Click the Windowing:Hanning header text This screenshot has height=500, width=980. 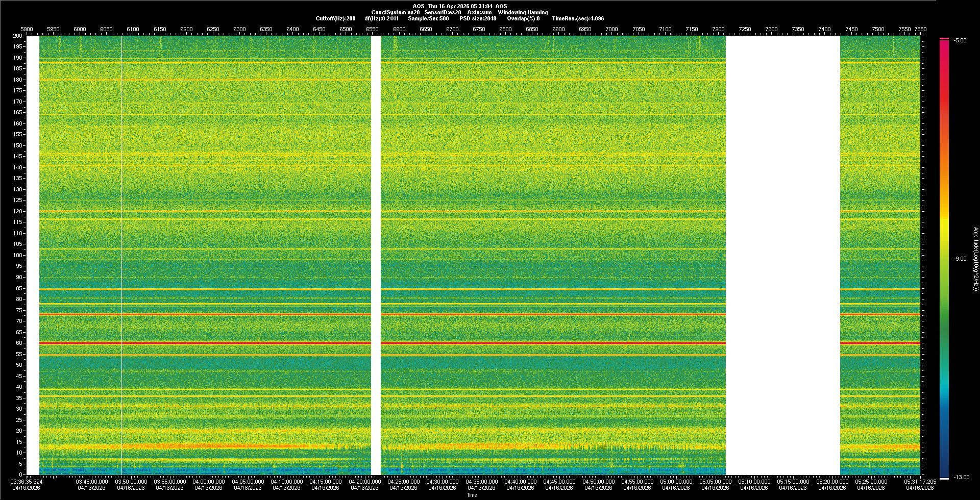coord(523,12)
